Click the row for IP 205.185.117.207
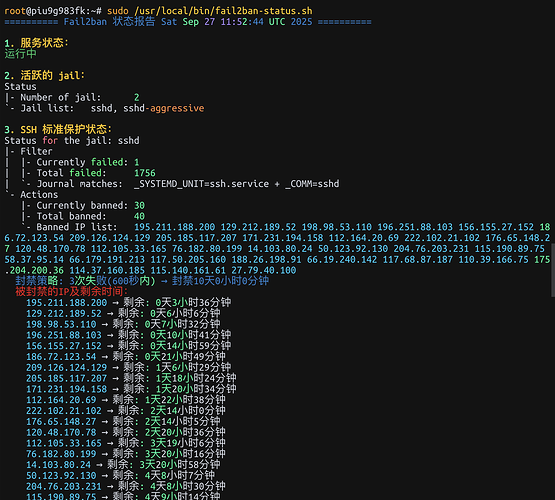555x500 pixels. [131, 379]
